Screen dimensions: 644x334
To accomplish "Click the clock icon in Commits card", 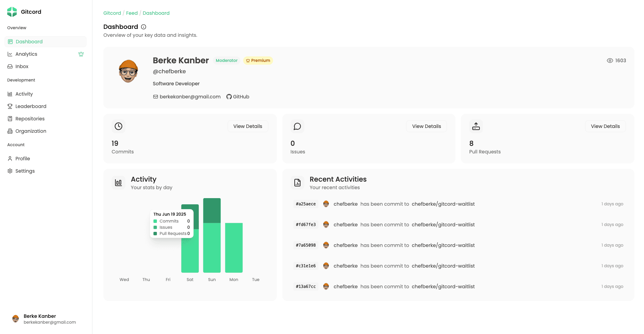I will pyautogui.click(x=118, y=126).
